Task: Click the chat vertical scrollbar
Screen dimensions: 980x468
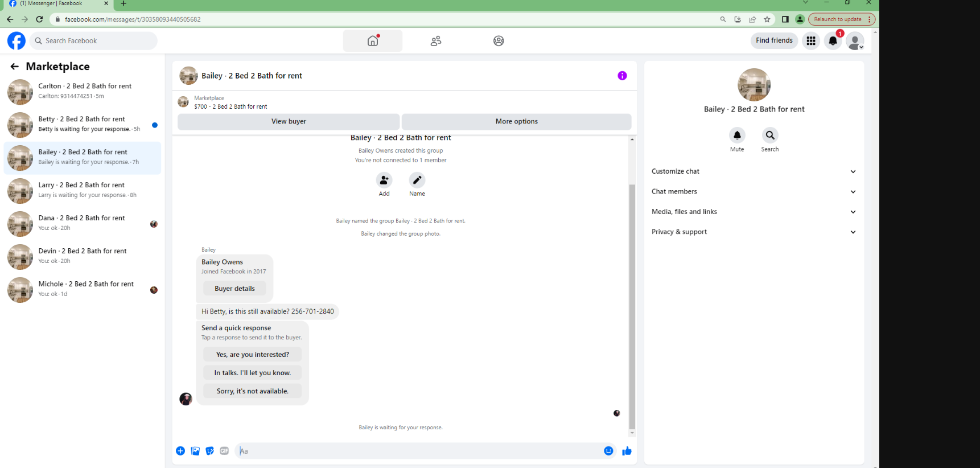Action: click(x=632, y=307)
